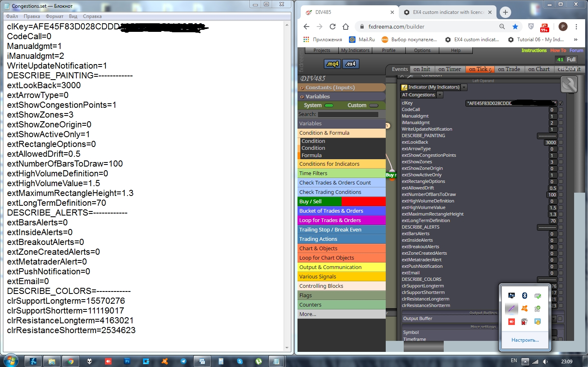This screenshot has height=367, width=588.
Task: Open the File Explorer taskbar icon
Action: 52,361
